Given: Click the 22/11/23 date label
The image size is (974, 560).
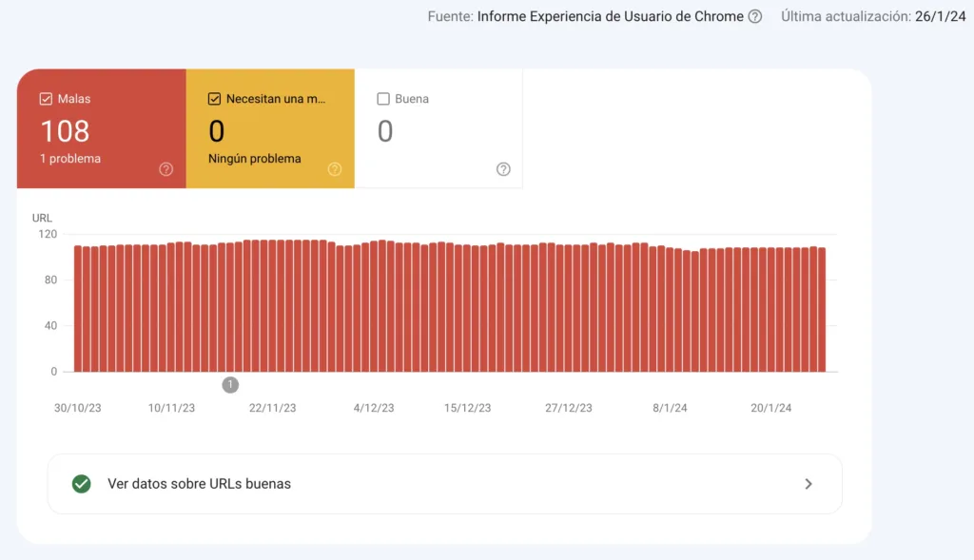Looking at the screenshot, I should pos(273,408).
